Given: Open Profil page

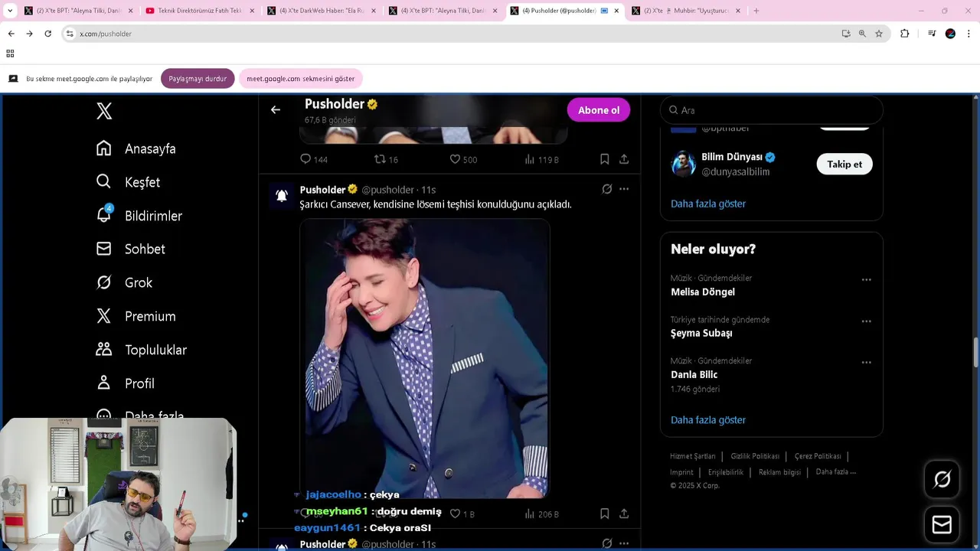Looking at the screenshot, I should 125,383.
